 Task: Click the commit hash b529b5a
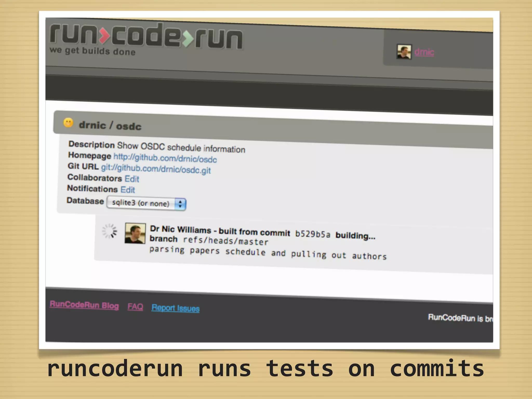pos(313,234)
